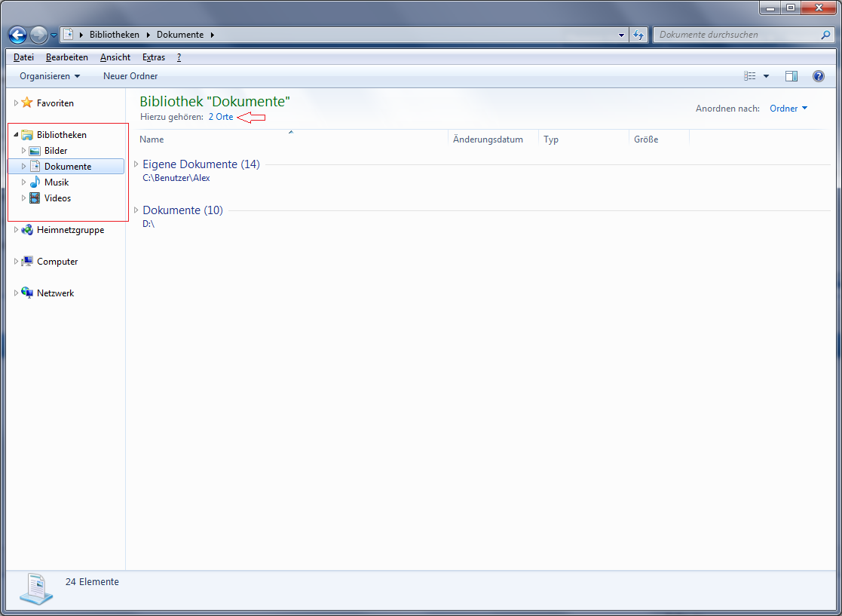Click the greyed Forward arrow button
Screen dimensions: 842x616
(x=38, y=35)
